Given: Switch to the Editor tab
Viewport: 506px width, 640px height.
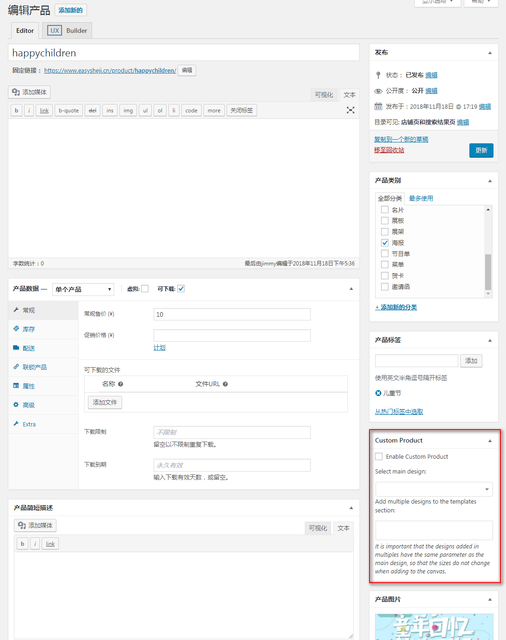Looking at the screenshot, I should tap(25, 31).
